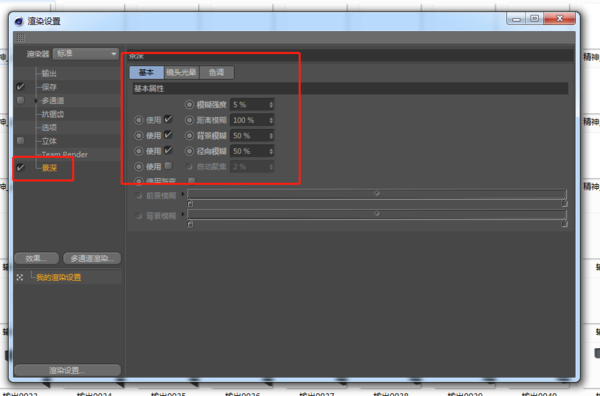Close the 渲染设置 window
This screenshot has width=600, height=396.
coord(560,19)
